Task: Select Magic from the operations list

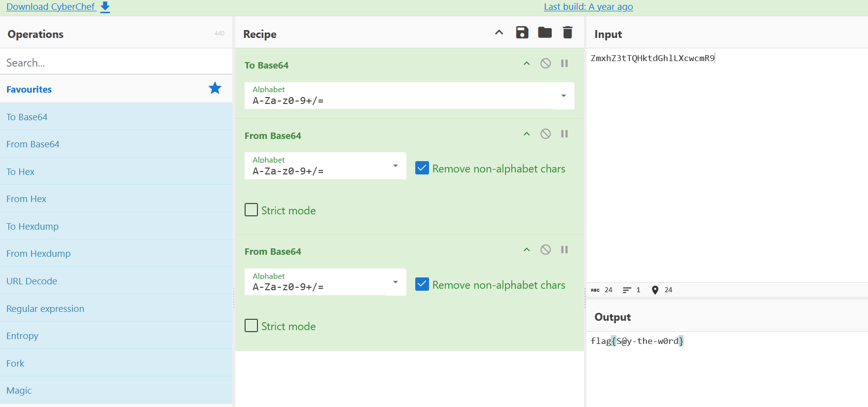Action: 19,391
